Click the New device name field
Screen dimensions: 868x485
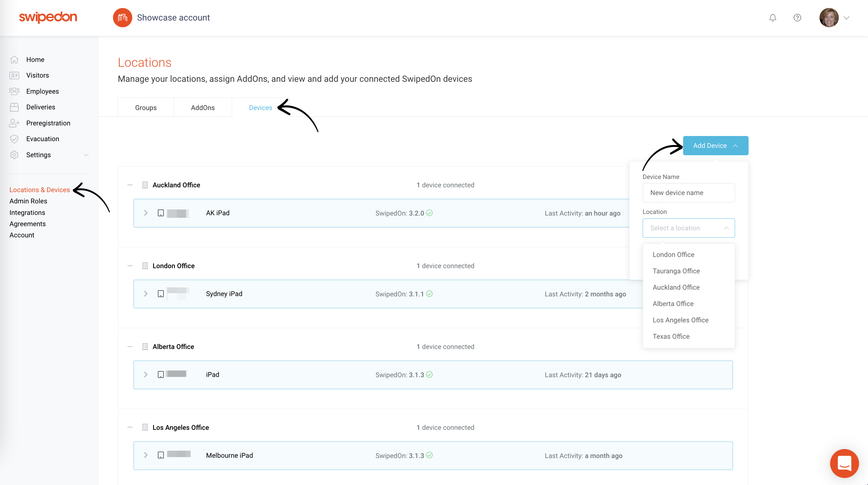(x=689, y=193)
